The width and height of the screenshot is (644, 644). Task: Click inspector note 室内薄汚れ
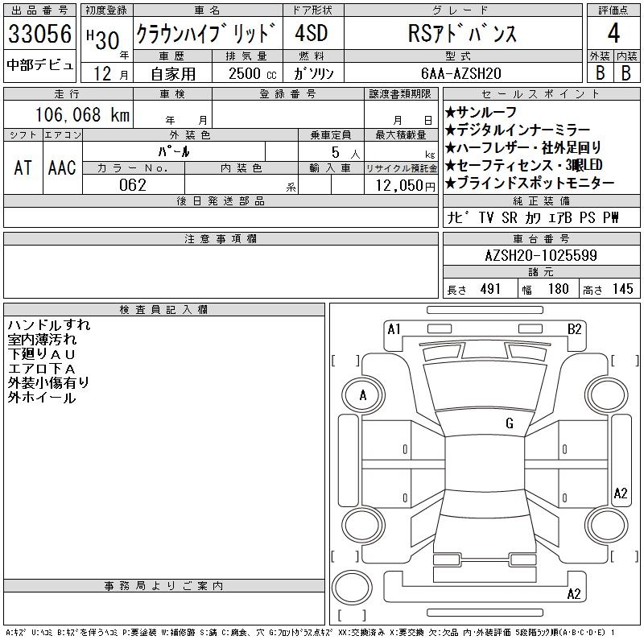[x=42, y=340]
